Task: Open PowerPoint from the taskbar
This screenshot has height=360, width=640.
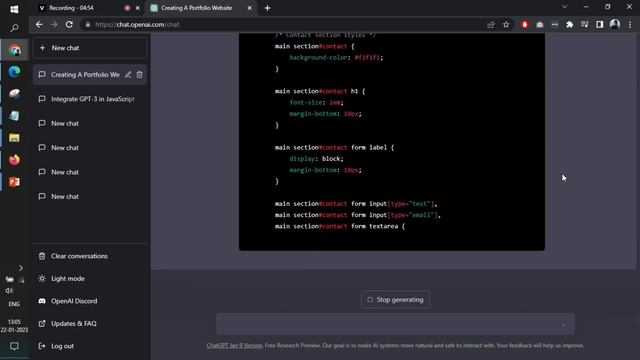Action: [x=14, y=182]
